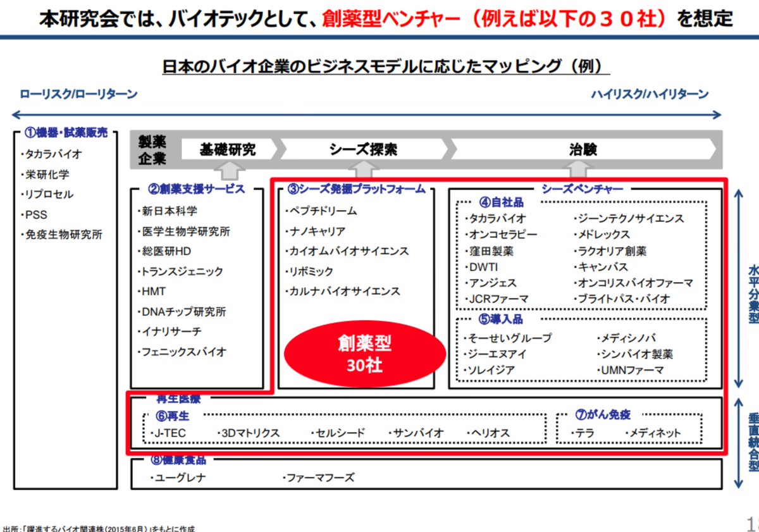Click the 新日本科学 entry

[167, 211]
